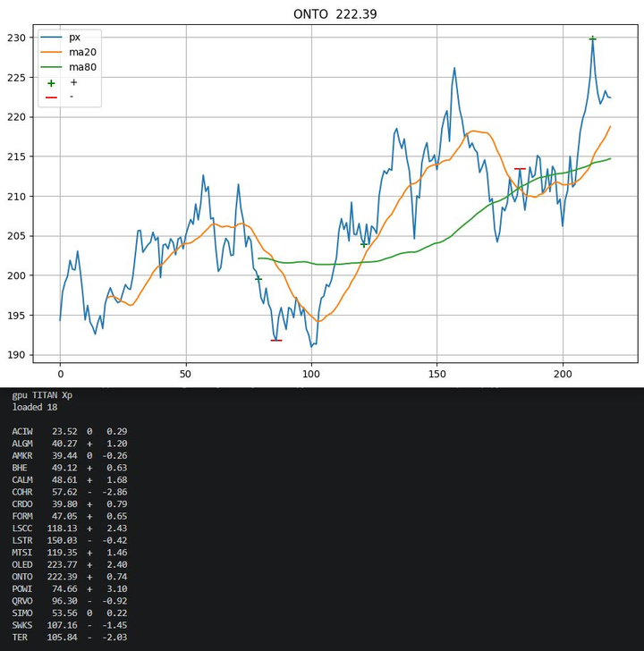Click the "AMKR" ticker symbol
This screenshot has width=644, height=651.
click(22, 455)
